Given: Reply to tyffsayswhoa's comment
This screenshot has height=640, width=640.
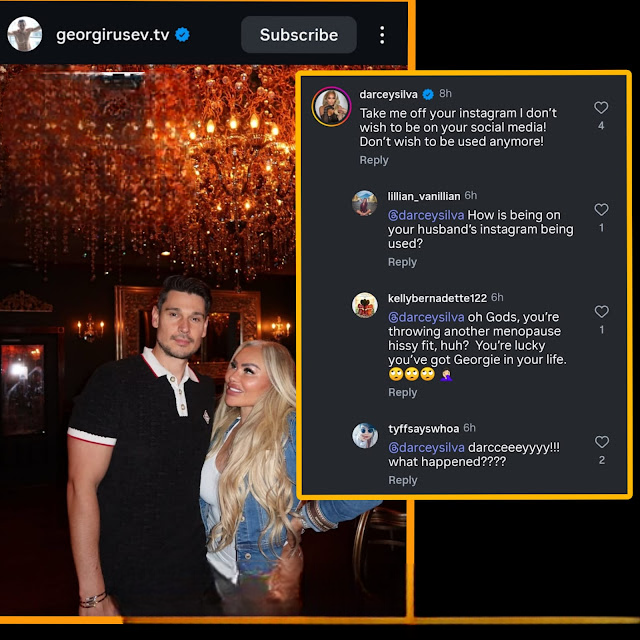Looking at the screenshot, I should click(x=402, y=480).
